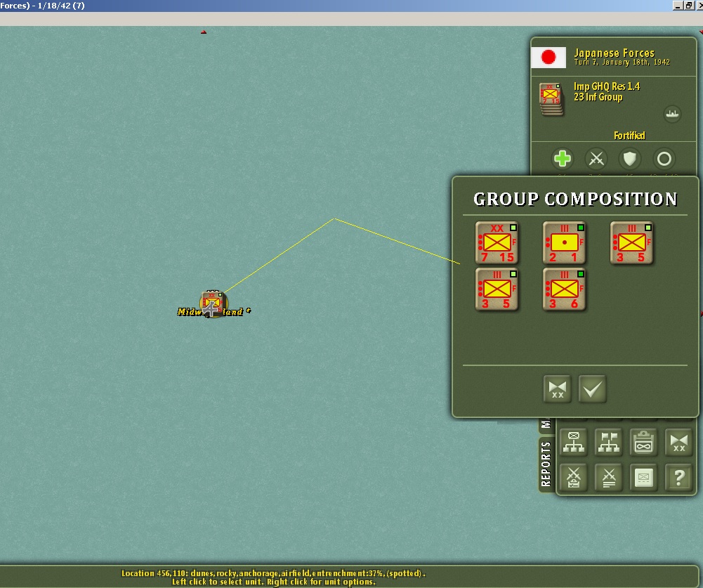Click the 'Imp GHQ Res 1.4' formation name
Viewport: 703px width, 588px height.
click(x=607, y=86)
